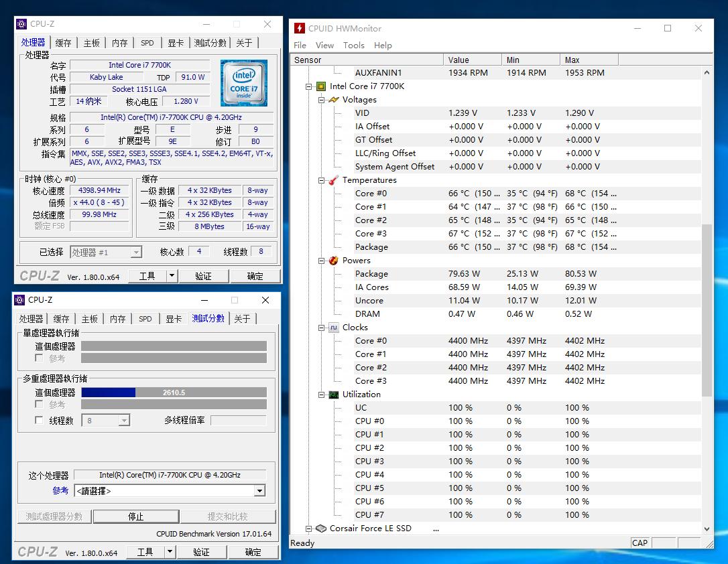Click the HWMonitor vertical scrollbar thumb
This screenshot has width=728, height=564.
[x=706, y=309]
